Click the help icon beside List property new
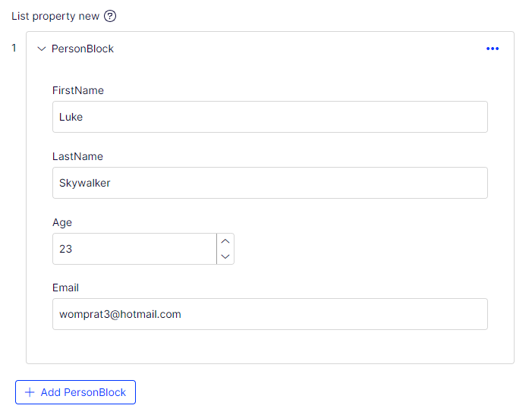 click(x=110, y=16)
